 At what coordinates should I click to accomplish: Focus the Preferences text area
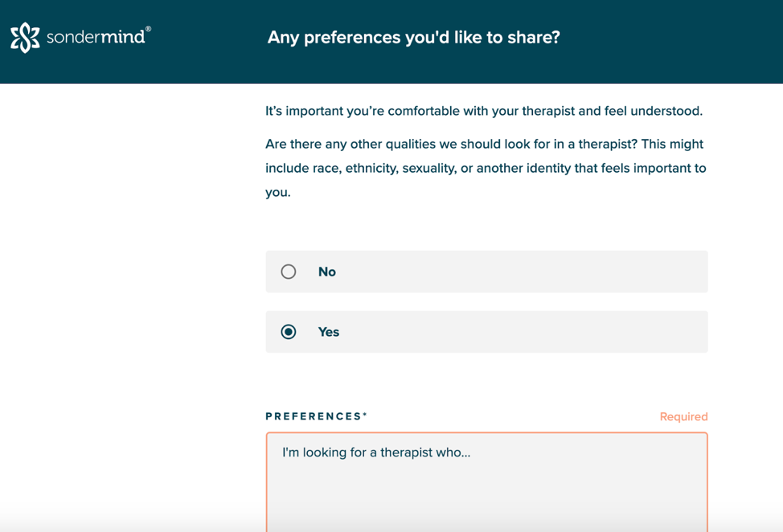486,490
